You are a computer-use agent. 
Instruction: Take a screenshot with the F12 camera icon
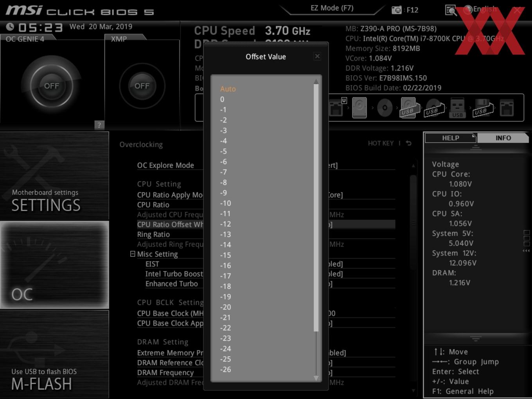396,10
